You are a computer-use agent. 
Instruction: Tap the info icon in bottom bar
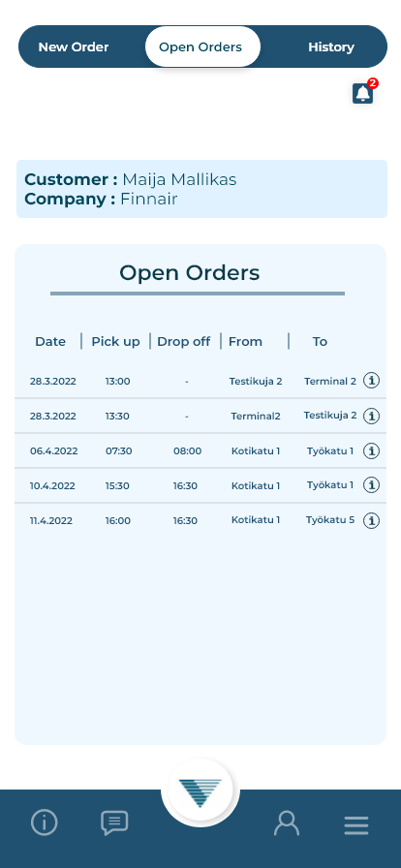click(45, 822)
